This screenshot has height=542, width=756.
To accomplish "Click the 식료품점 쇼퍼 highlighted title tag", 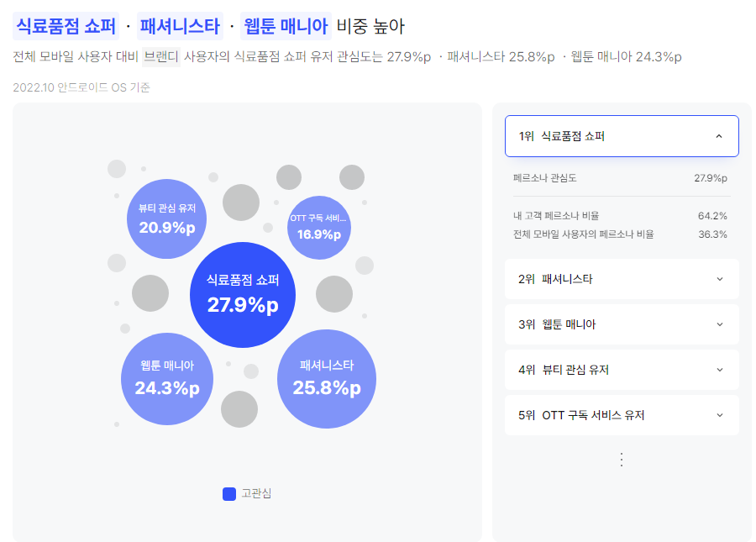I will 66,26.
